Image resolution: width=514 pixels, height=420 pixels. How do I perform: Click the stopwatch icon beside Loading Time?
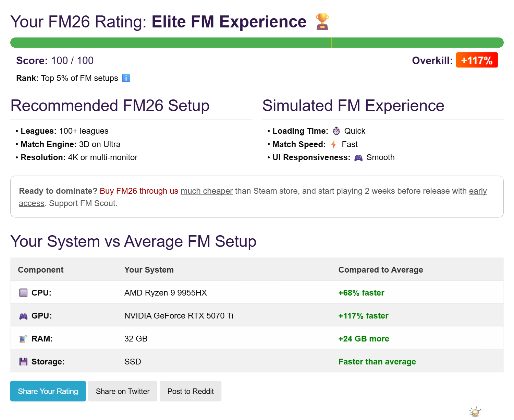(336, 131)
